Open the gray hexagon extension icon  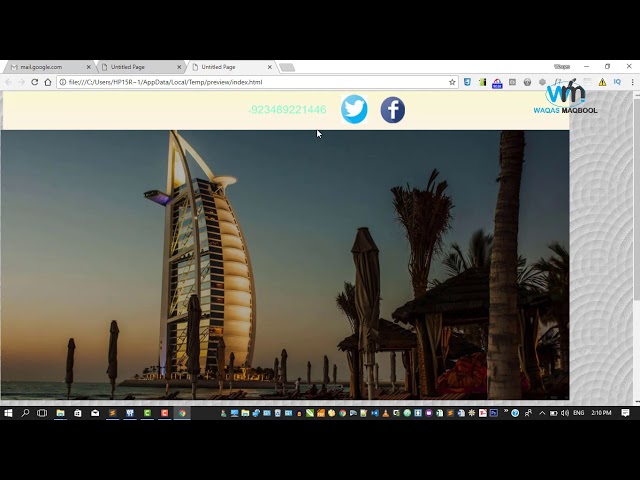542,82
